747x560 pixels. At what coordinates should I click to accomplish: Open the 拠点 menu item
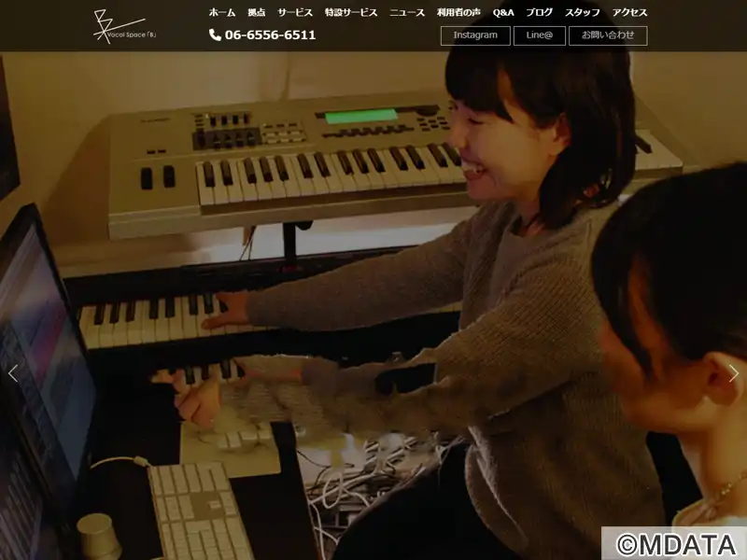[256, 13]
